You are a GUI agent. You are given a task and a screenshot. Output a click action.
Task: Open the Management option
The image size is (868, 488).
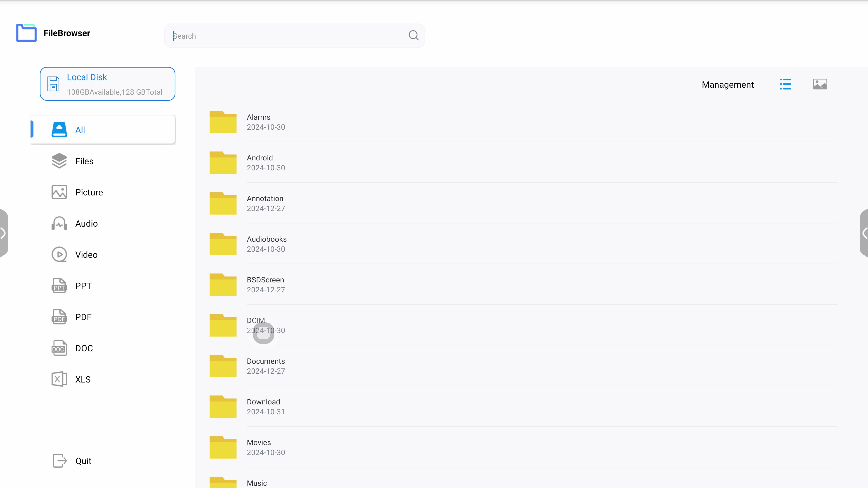[727, 84]
